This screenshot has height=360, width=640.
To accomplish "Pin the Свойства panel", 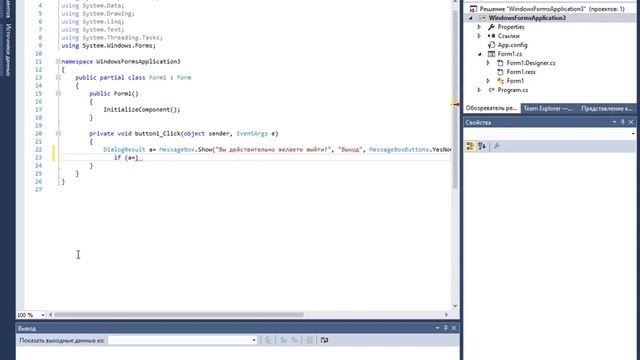I will tap(622, 122).
